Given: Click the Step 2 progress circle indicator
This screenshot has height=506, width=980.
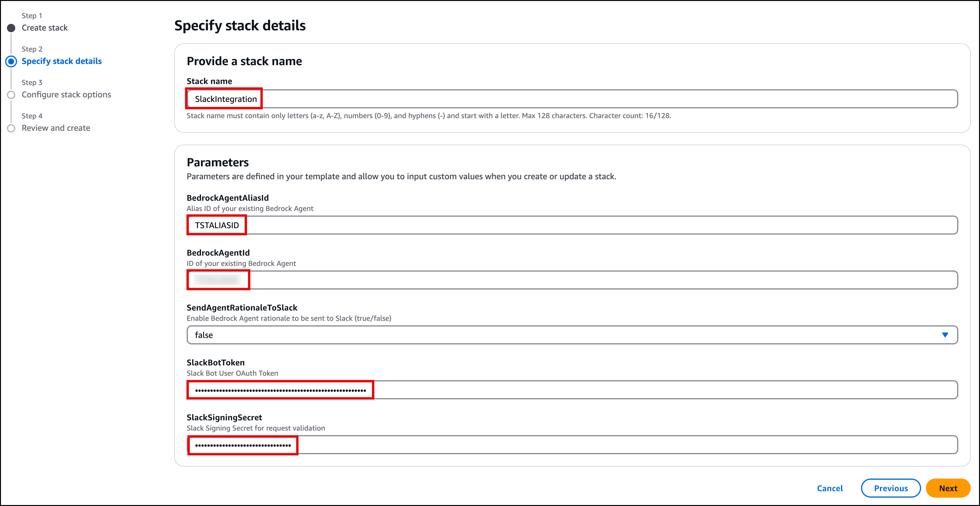Looking at the screenshot, I should 11,61.
